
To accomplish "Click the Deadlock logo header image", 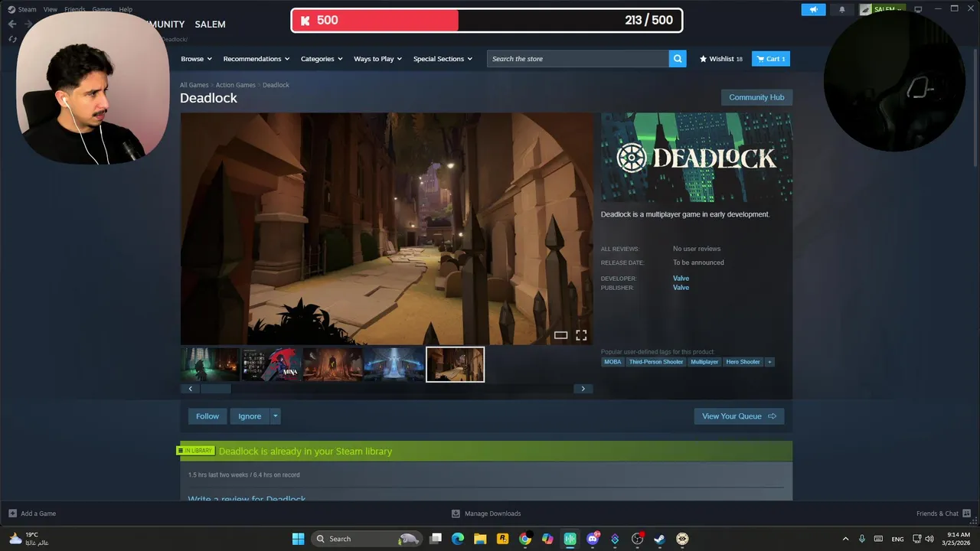I will [697, 158].
